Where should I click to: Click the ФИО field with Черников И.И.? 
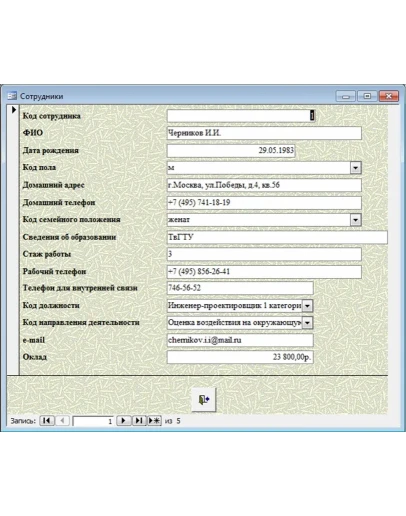(x=264, y=133)
